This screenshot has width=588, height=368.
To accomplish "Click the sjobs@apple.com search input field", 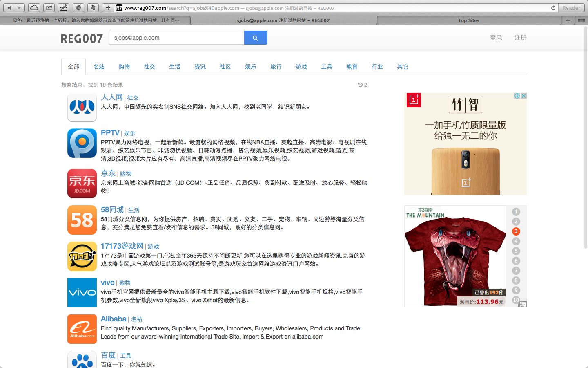I will [x=176, y=37].
